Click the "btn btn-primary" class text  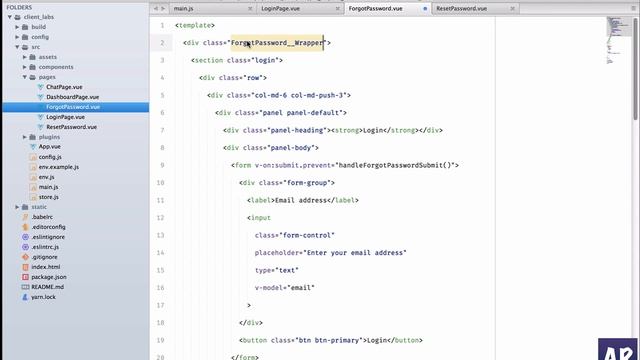[329, 340]
